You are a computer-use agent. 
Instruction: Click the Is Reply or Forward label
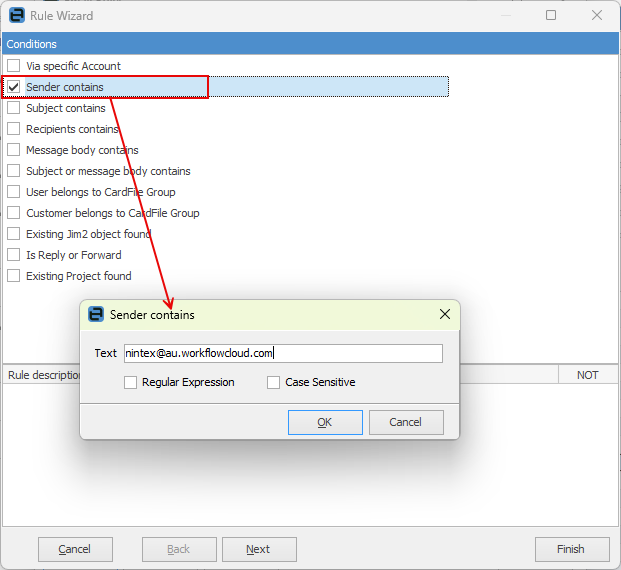74,255
